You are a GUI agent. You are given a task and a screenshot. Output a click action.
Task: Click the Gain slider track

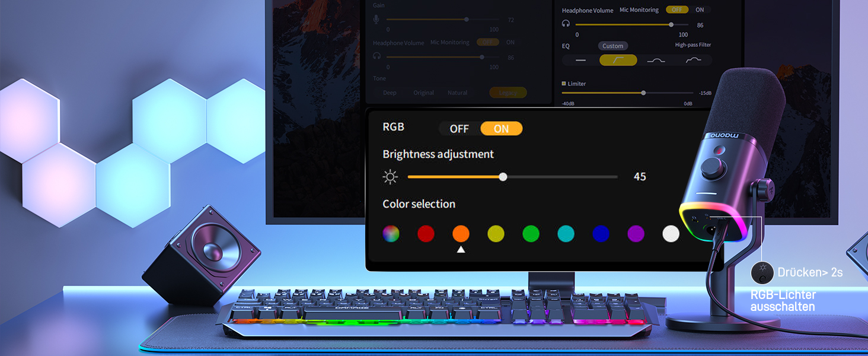pos(443,20)
